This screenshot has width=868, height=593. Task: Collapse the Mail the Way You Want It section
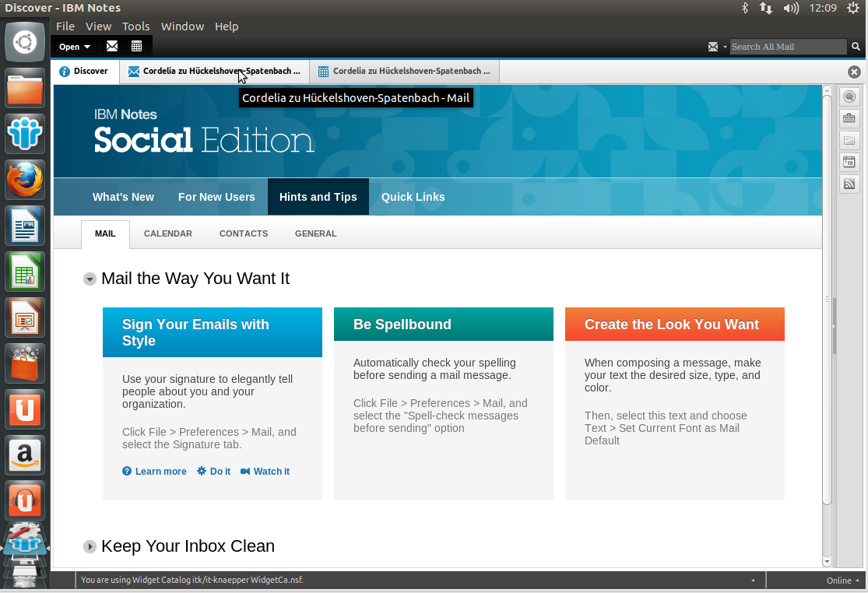coord(89,279)
